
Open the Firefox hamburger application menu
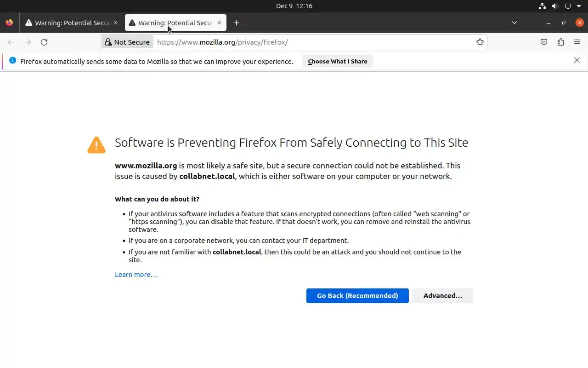click(577, 42)
